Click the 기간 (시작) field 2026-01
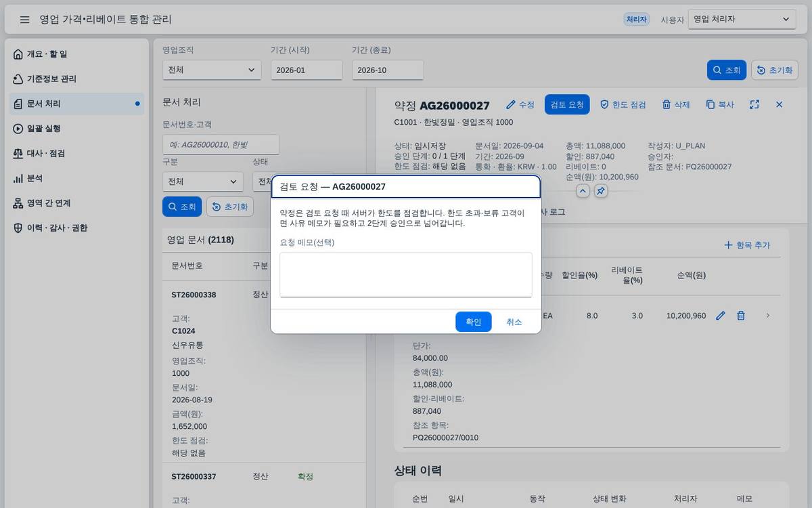The width and height of the screenshot is (812, 508). click(307, 70)
